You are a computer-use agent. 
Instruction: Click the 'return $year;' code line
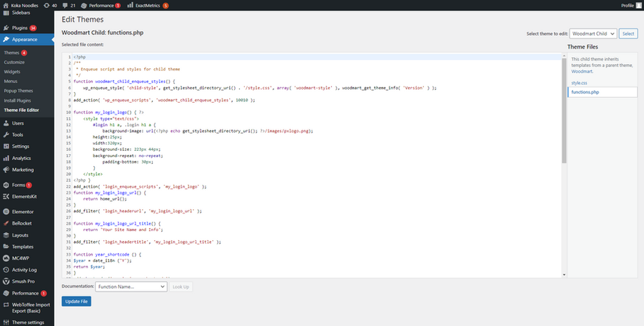click(x=89, y=267)
